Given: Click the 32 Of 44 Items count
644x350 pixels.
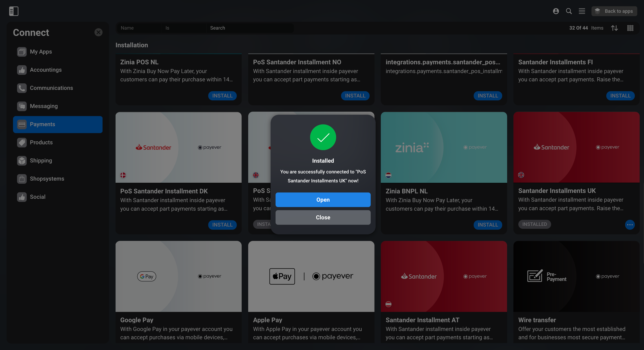Looking at the screenshot, I should pos(586,28).
